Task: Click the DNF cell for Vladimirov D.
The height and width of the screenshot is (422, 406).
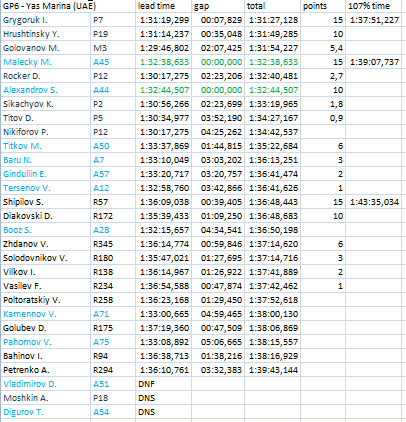Action: [x=163, y=384]
